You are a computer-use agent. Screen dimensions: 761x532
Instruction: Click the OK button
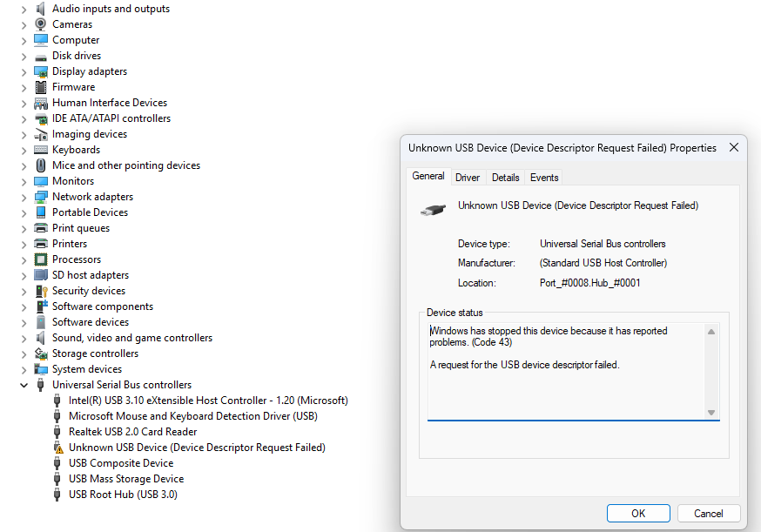tap(638, 514)
